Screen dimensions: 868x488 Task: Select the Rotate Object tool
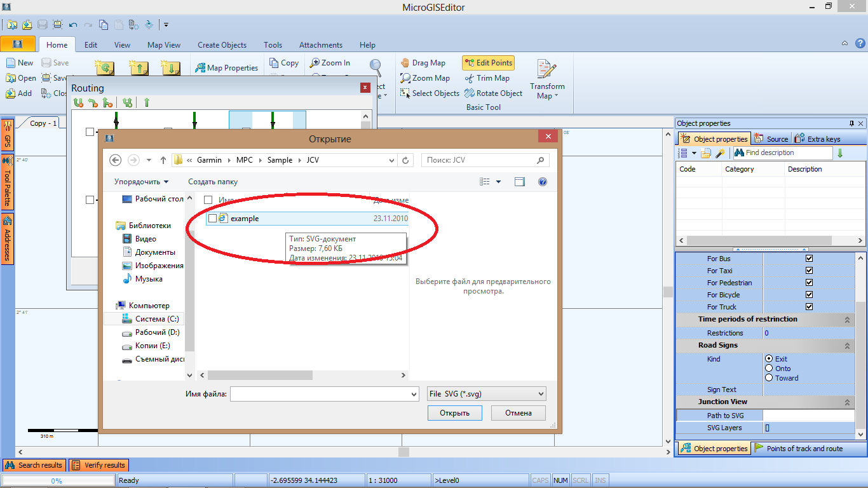(493, 93)
